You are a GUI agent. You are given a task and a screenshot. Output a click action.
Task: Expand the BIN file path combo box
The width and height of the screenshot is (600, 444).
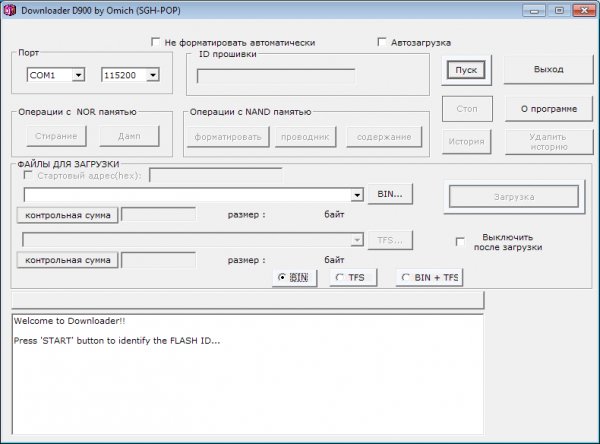pyautogui.click(x=357, y=195)
